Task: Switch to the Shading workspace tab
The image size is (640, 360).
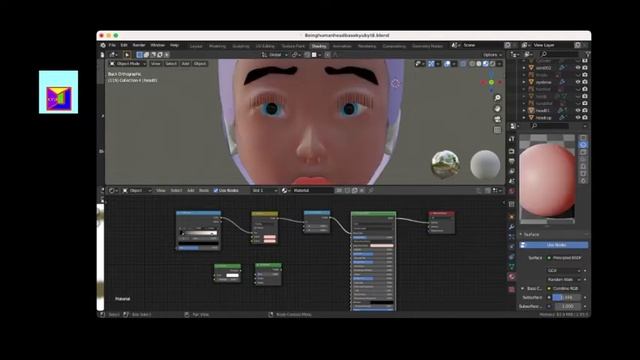Action: [319, 46]
